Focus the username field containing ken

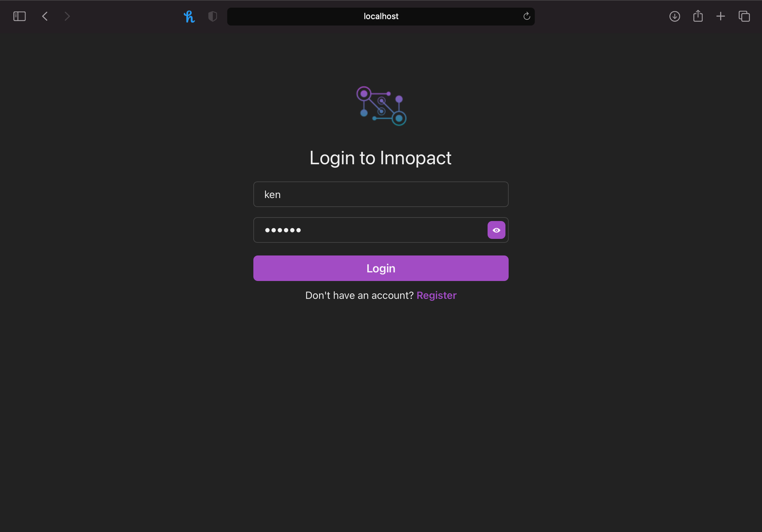(x=381, y=194)
